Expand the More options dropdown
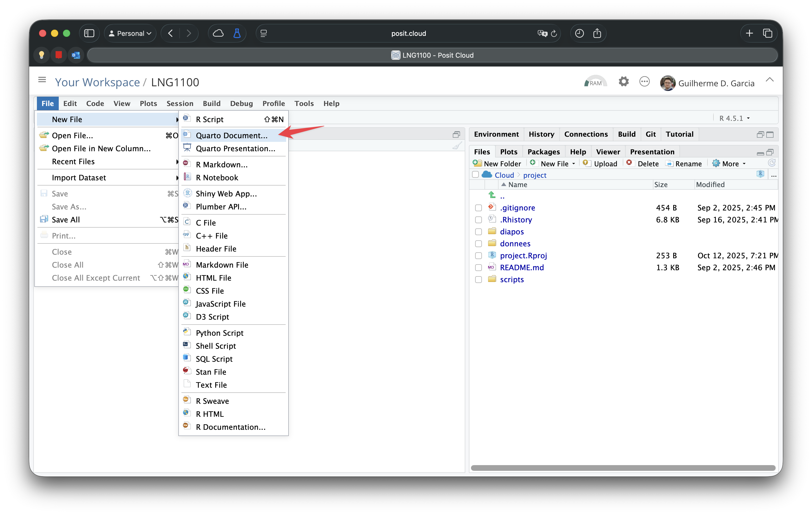Screen dimensions: 812x515 [x=730, y=164]
